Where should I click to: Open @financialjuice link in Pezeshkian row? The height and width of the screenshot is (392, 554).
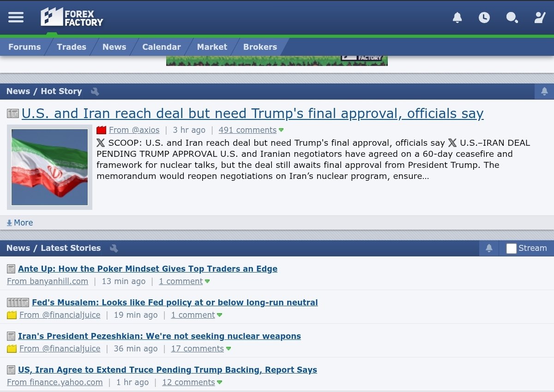coord(60,349)
